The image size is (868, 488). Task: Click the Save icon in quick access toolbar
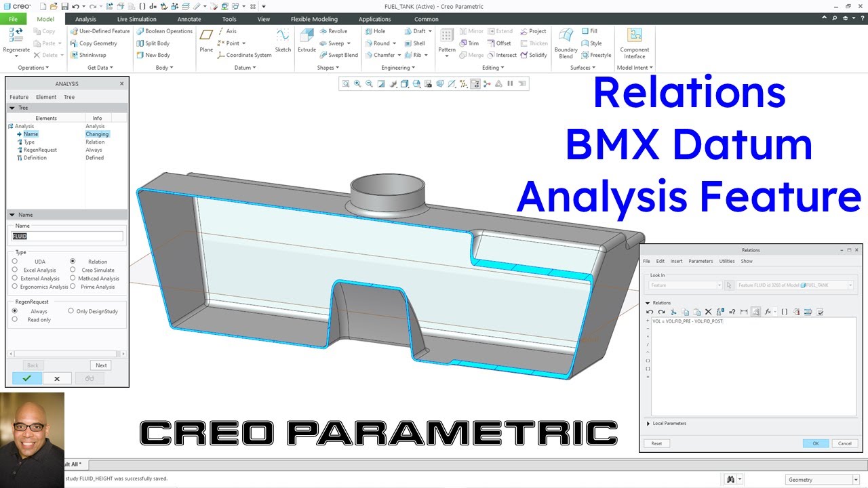pos(64,6)
